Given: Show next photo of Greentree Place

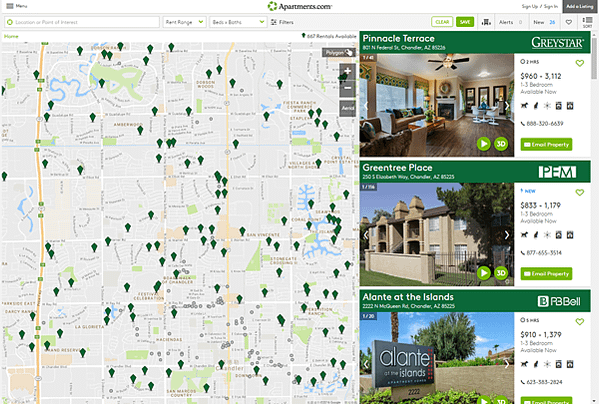Looking at the screenshot, I should click(x=507, y=235).
